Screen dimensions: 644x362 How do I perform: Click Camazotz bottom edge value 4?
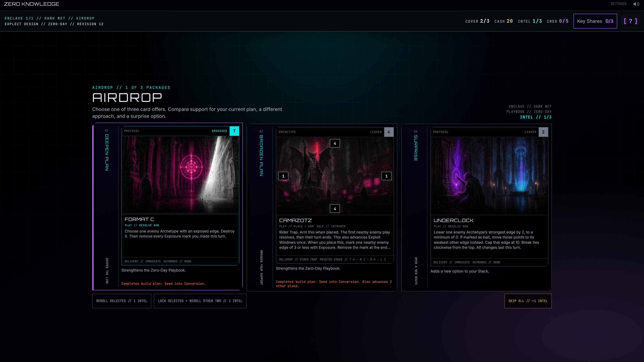pos(335,209)
